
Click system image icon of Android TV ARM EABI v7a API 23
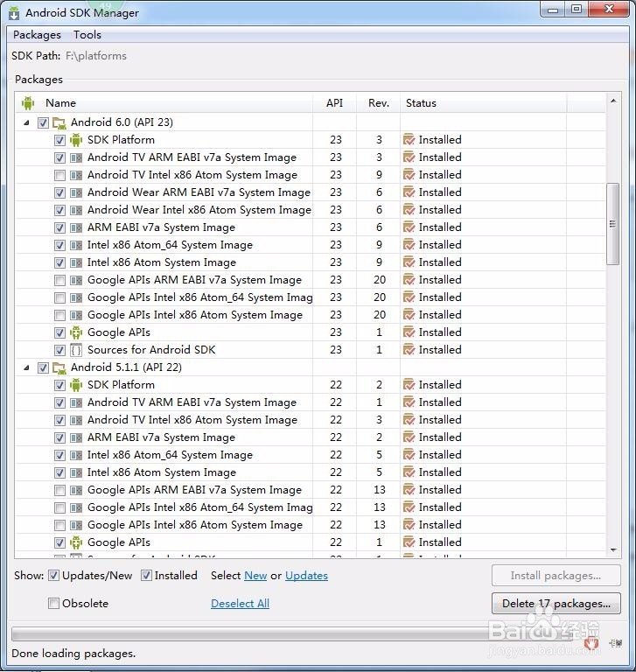coord(76,157)
